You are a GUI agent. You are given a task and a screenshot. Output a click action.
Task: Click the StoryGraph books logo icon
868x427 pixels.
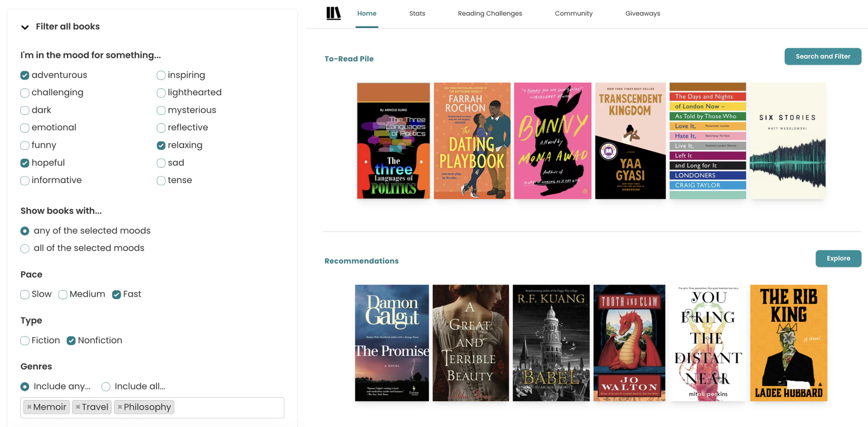(333, 13)
